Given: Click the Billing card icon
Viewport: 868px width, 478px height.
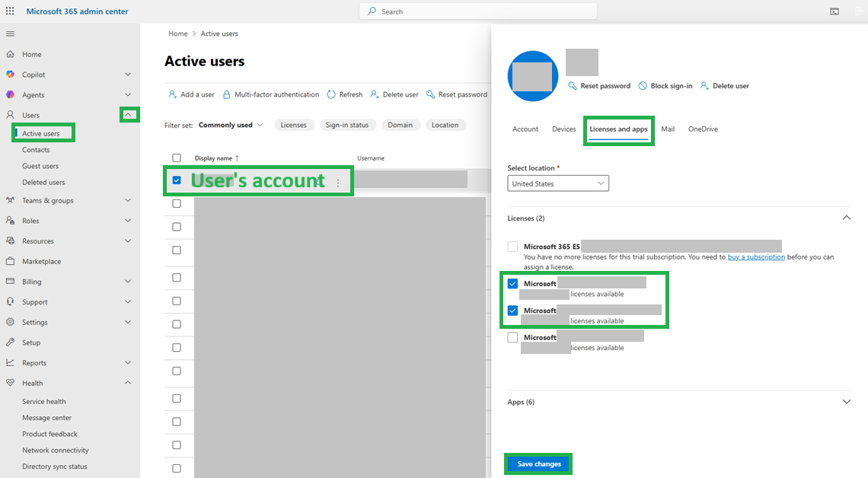Looking at the screenshot, I should click(10, 281).
